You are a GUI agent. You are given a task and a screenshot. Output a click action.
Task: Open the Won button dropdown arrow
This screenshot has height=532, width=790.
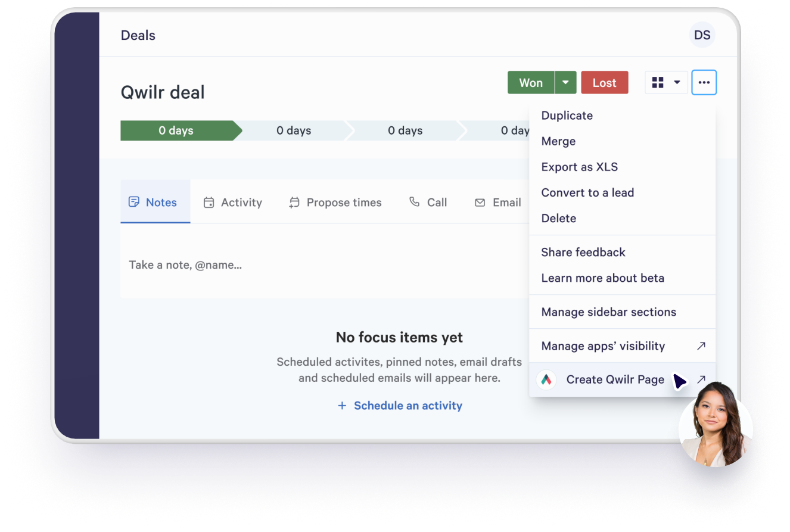click(565, 82)
